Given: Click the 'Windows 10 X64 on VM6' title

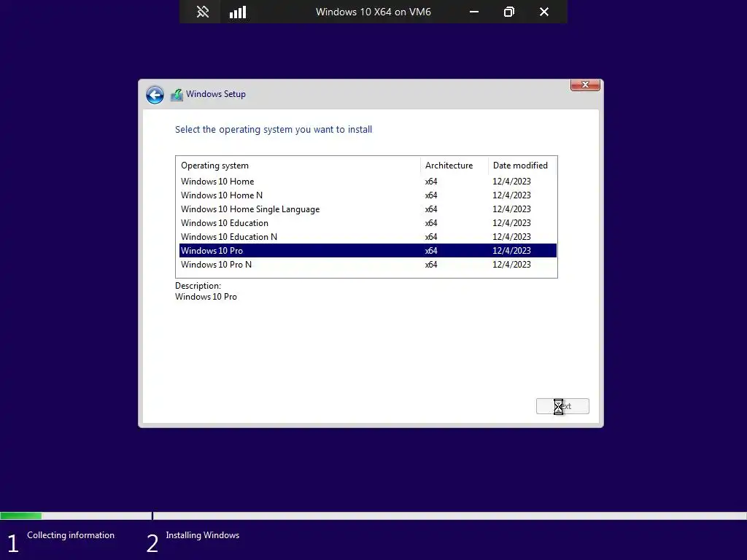Looking at the screenshot, I should coord(373,12).
